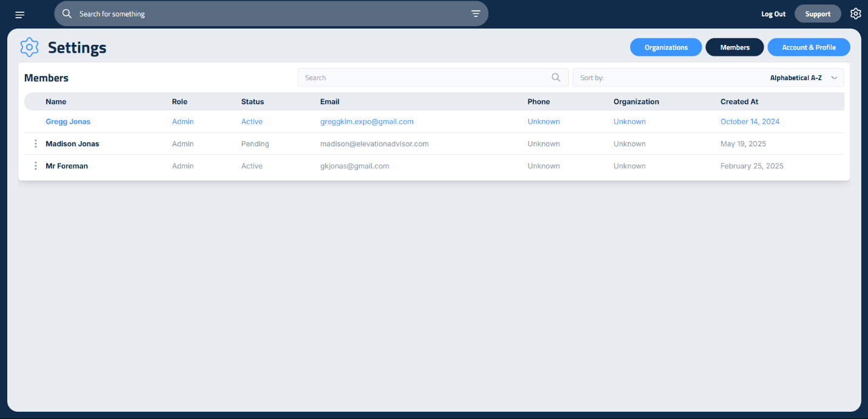Click the Log Out link

coord(773,14)
